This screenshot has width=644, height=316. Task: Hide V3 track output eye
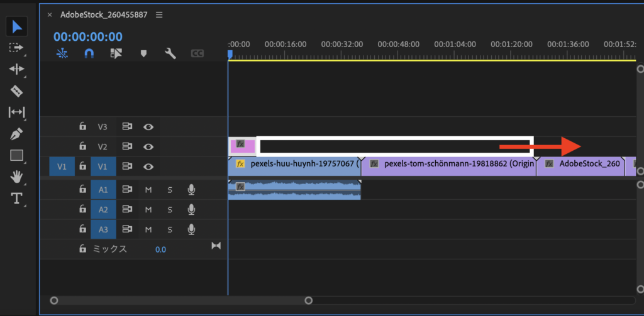[x=148, y=127]
